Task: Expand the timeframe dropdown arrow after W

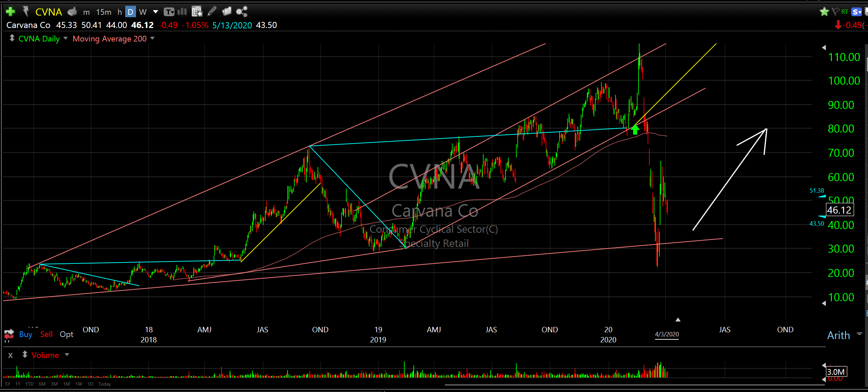Action: (x=156, y=12)
